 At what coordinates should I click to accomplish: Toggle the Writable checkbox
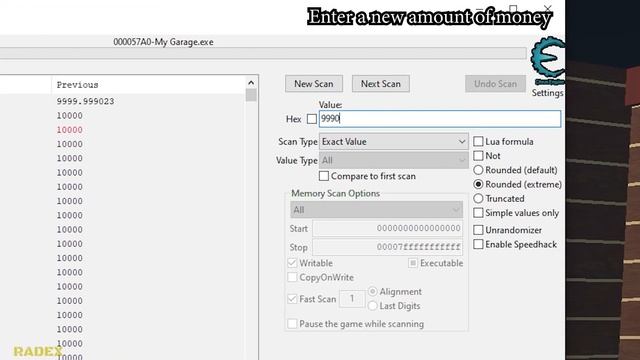point(292,263)
